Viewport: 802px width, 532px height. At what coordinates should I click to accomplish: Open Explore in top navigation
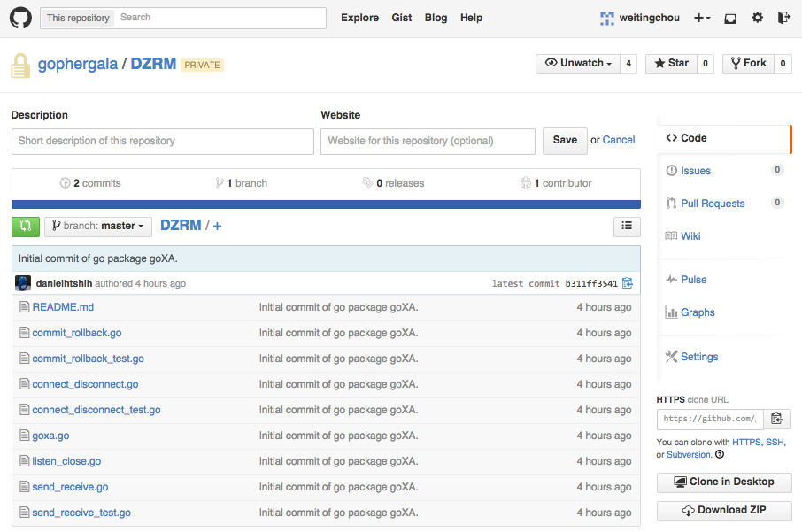360,18
